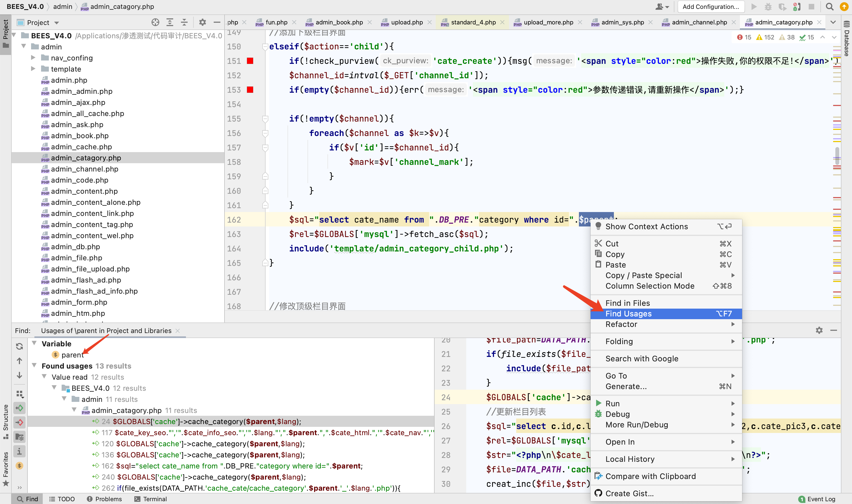Click the errors count indicator showing 15

point(744,37)
